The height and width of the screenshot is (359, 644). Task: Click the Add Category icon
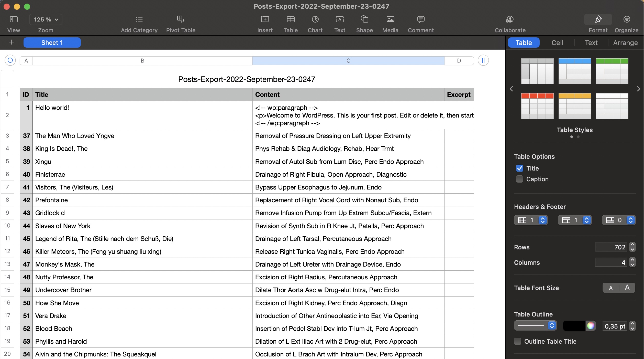pyautogui.click(x=139, y=19)
